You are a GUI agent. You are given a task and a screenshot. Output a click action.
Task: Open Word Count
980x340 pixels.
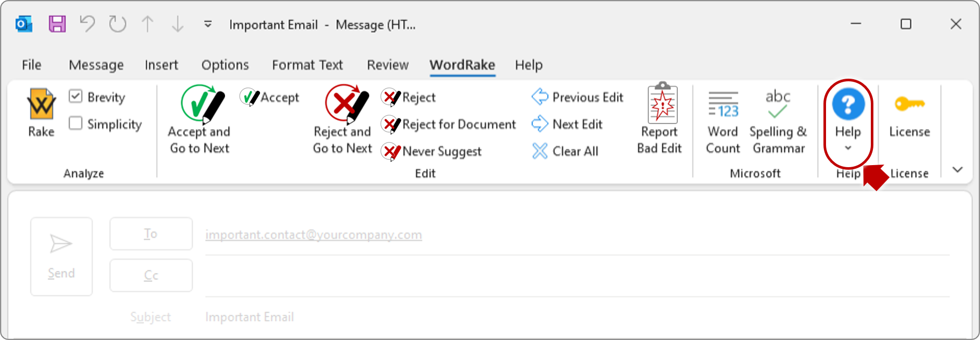pos(723,122)
